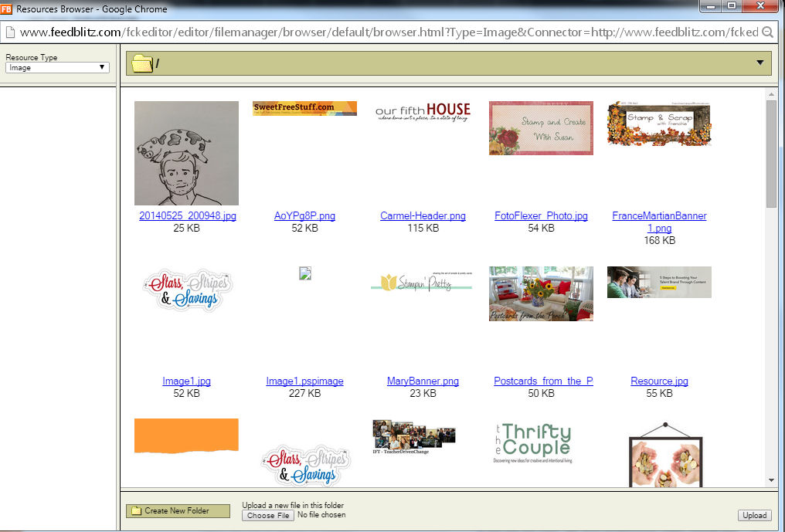Minimize the Resources Browser window
This screenshot has width=785, height=532.
pos(711,6)
